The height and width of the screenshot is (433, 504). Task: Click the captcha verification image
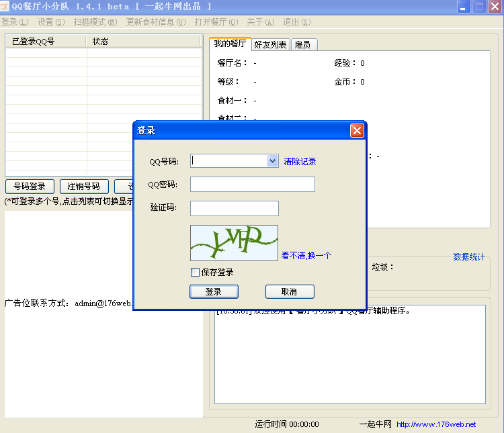tap(234, 243)
